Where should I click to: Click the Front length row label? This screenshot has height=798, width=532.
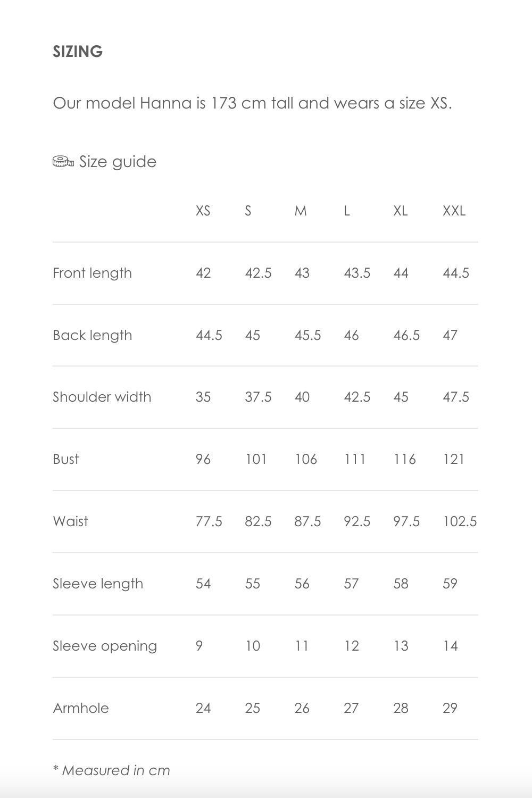coord(92,273)
